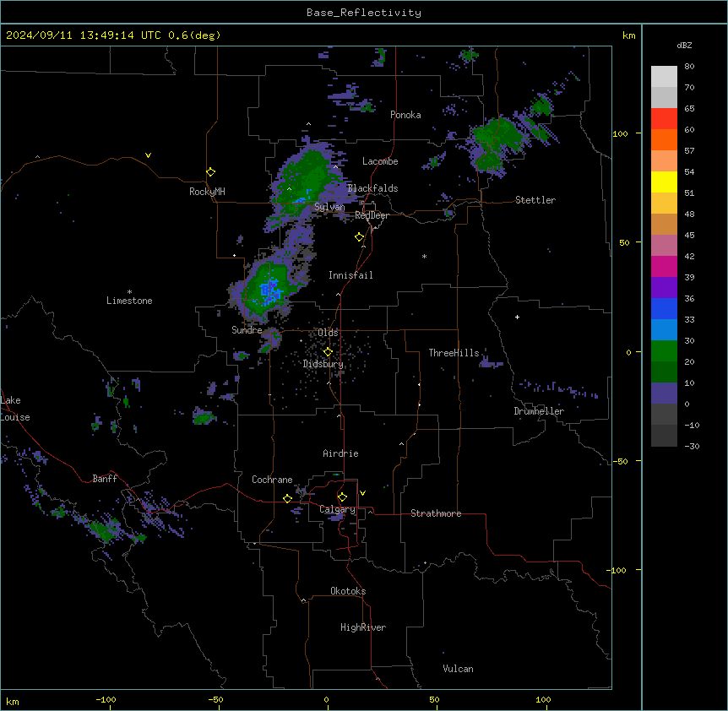Click the Sundre town label

pos(247,330)
